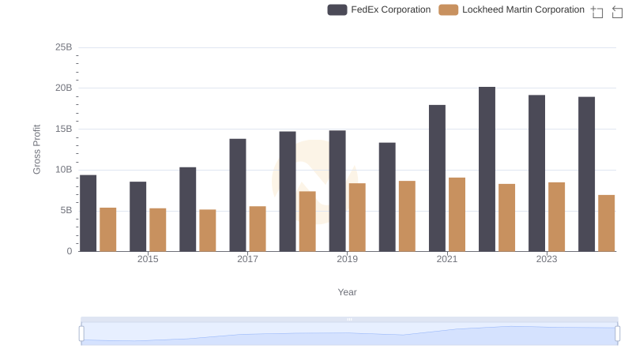Click Lockheed Martin bar for 2021
This screenshot has width=632, height=364.
click(x=457, y=214)
